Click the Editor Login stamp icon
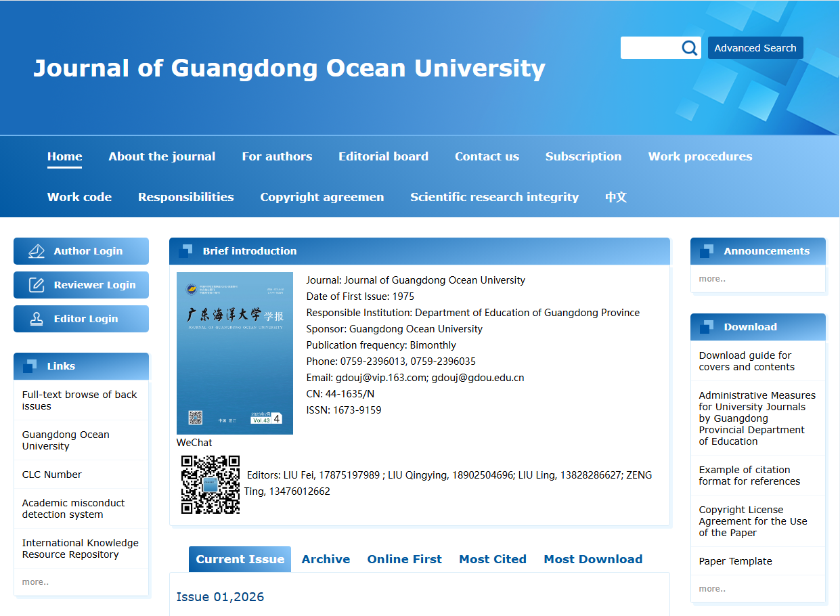This screenshot has height=616, width=840. (37, 319)
